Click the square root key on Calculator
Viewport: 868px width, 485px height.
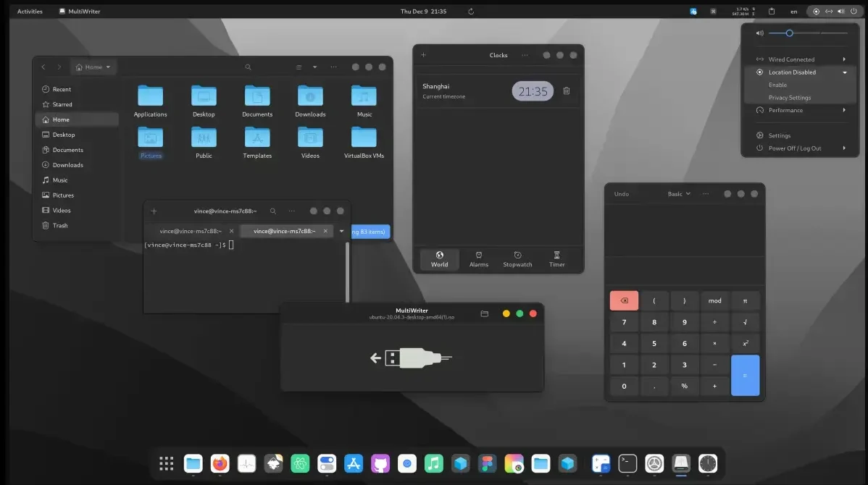pyautogui.click(x=745, y=321)
